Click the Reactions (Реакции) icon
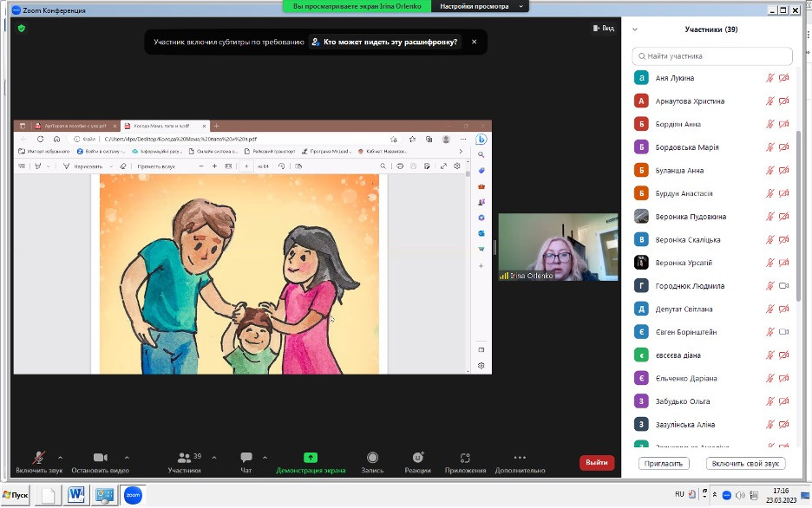 [x=417, y=458]
